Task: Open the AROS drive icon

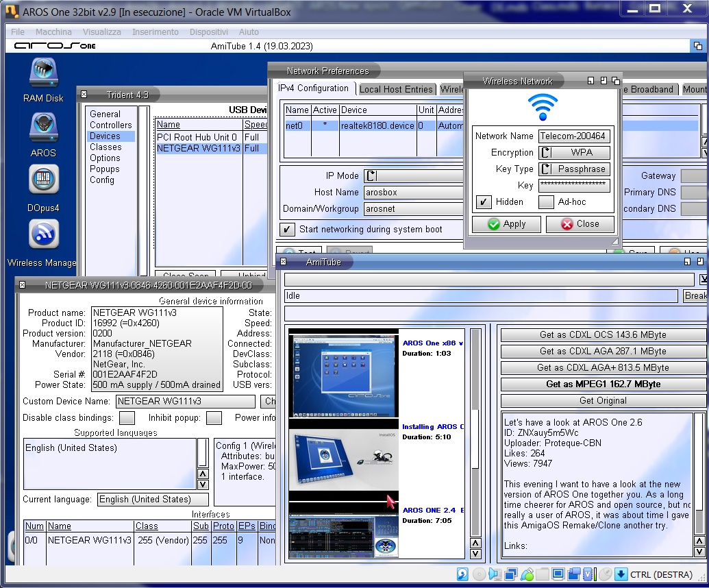Action: pos(43,128)
